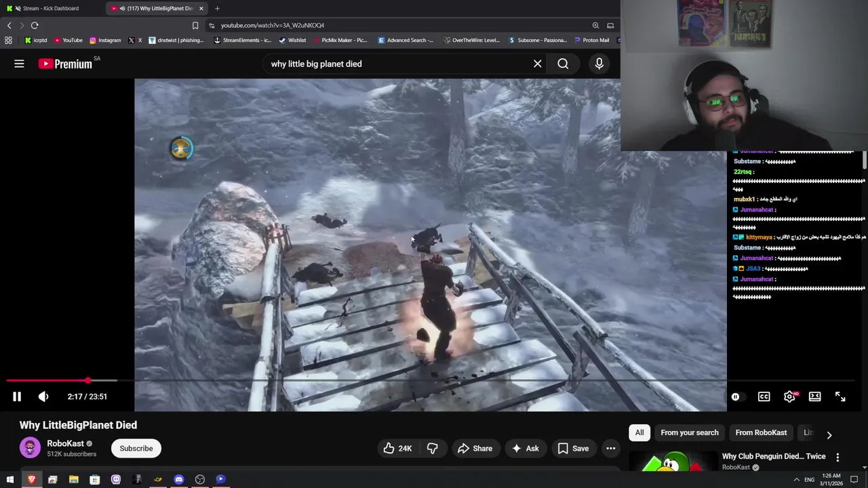This screenshot has width=868, height=488.
Task: Open the Club Penguin video thumbnail
Action: [x=673, y=462]
